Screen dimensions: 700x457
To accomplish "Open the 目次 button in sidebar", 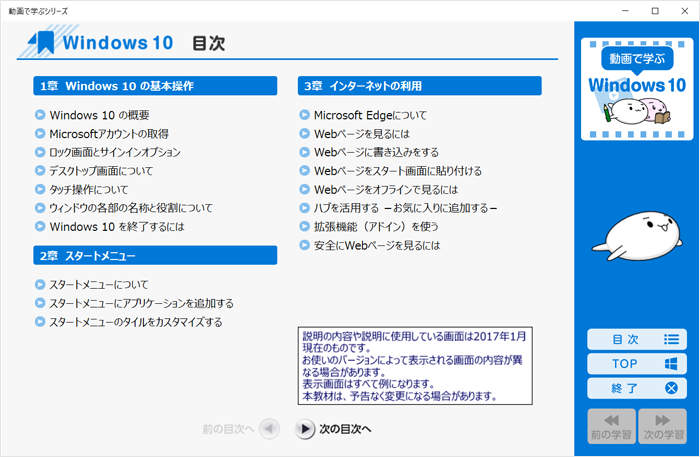I will click(x=637, y=340).
